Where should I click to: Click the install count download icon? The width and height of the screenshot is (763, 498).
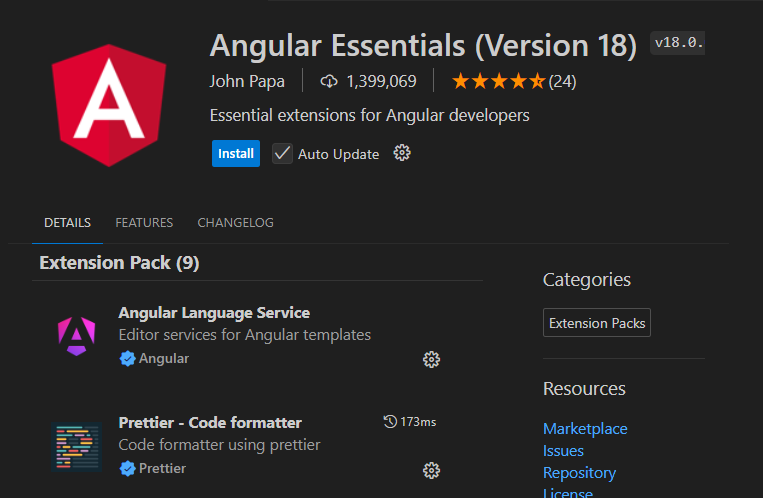(x=329, y=81)
